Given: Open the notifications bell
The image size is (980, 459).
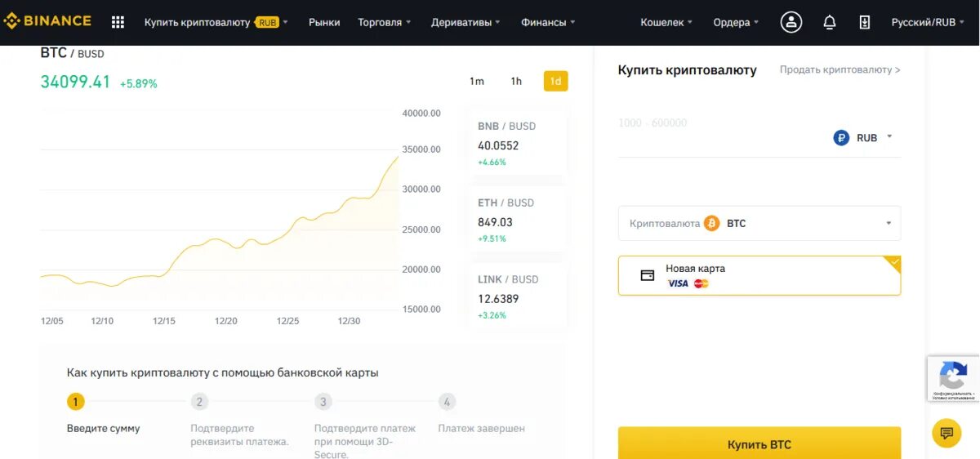Looking at the screenshot, I should (829, 22).
